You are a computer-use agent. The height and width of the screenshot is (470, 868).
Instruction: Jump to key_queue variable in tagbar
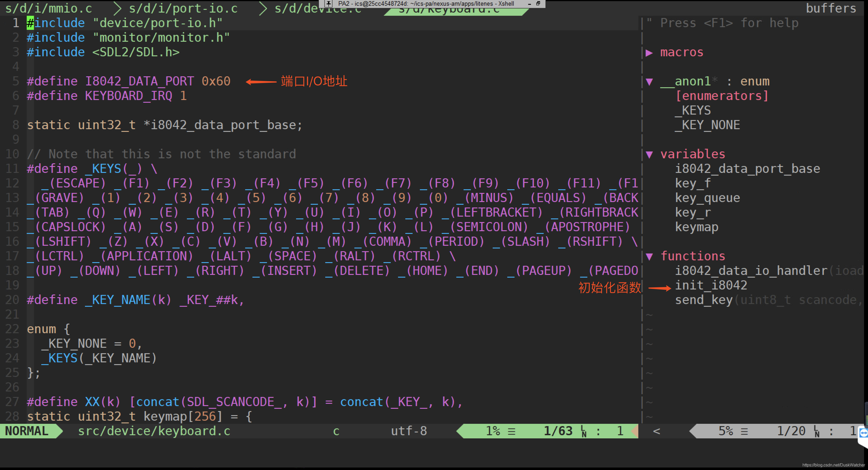[x=707, y=198]
